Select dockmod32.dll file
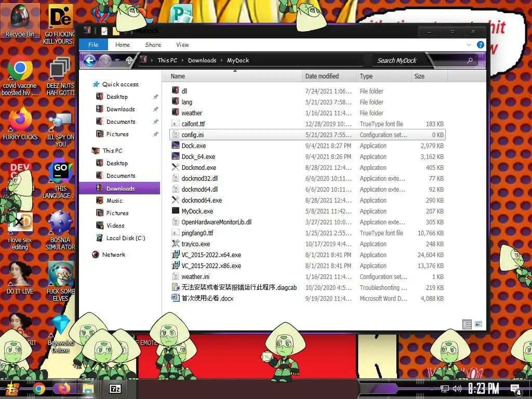The height and width of the screenshot is (399, 532). click(x=308, y=179)
